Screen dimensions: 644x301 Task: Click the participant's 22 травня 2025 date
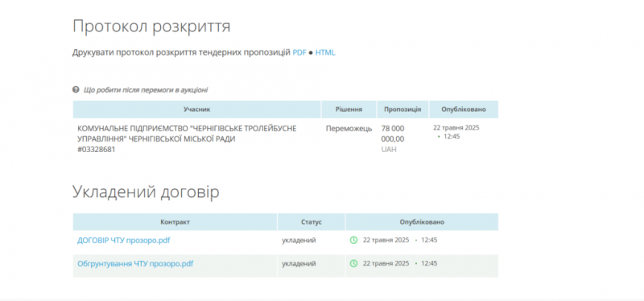click(x=456, y=128)
